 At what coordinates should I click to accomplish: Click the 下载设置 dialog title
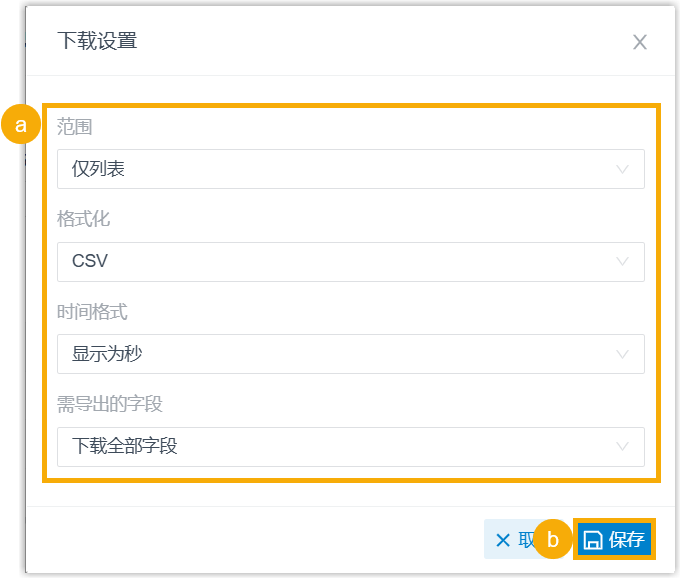point(97,41)
